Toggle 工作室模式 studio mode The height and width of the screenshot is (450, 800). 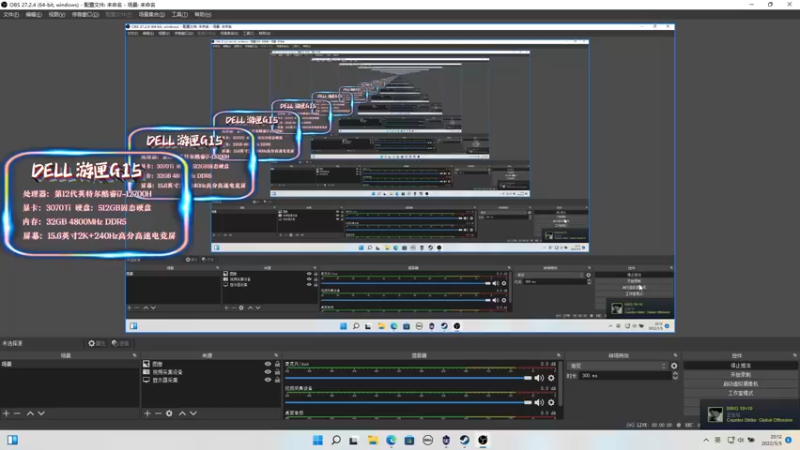pyautogui.click(x=740, y=393)
